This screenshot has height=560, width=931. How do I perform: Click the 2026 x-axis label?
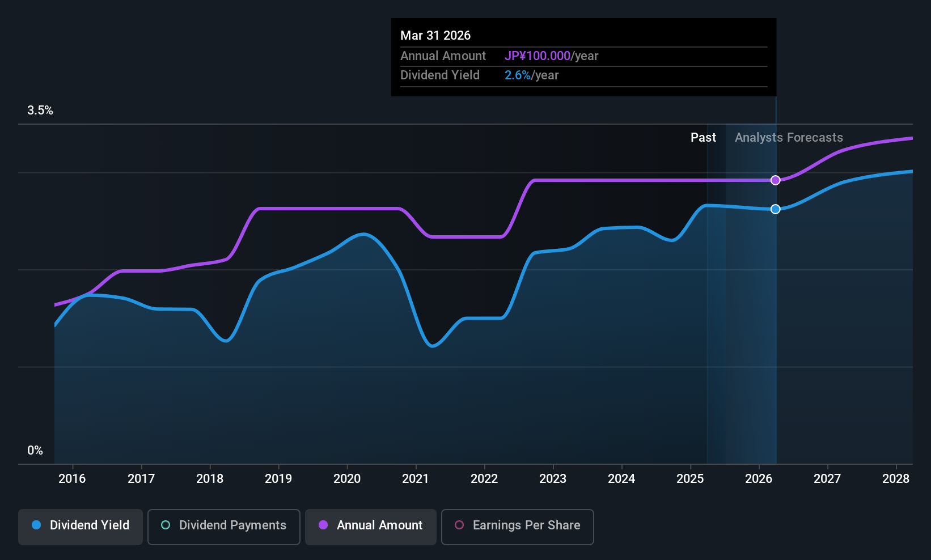[759, 479]
